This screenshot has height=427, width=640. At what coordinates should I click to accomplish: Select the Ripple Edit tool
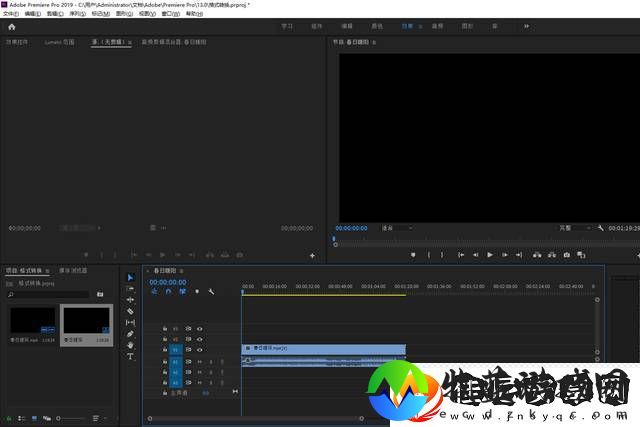click(130, 300)
